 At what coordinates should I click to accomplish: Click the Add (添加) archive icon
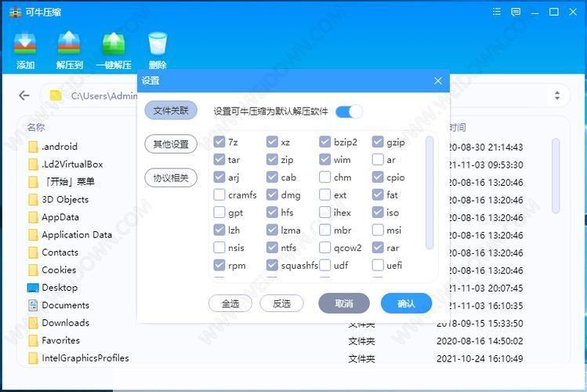(x=25, y=44)
